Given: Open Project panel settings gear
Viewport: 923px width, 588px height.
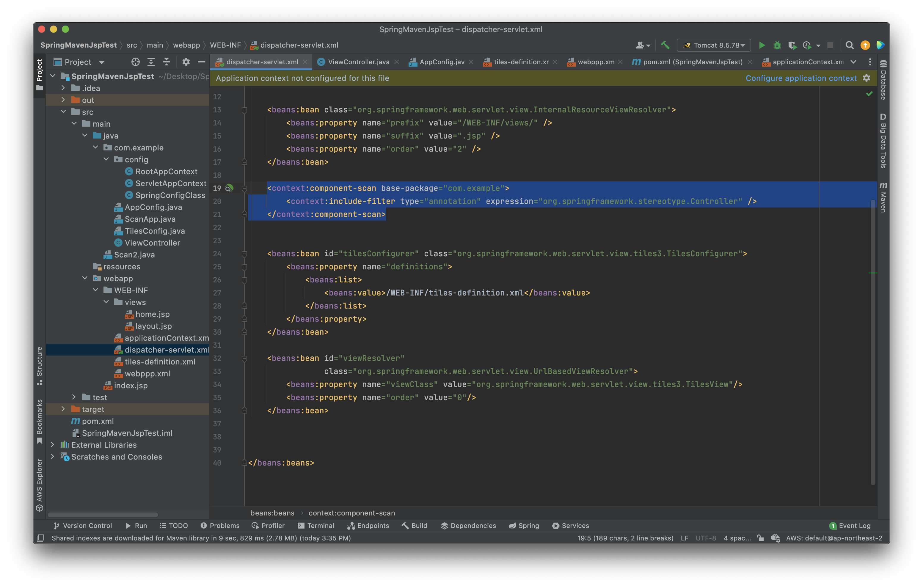Looking at the screenshot, I should pyautogui.click(x=186, y=62).
